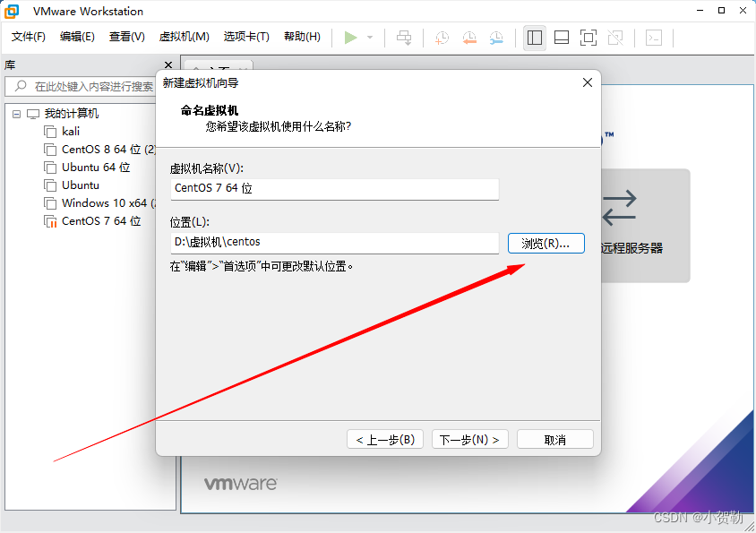Open the 查看(V) menu
756x533 pixels.
(127, 37)
